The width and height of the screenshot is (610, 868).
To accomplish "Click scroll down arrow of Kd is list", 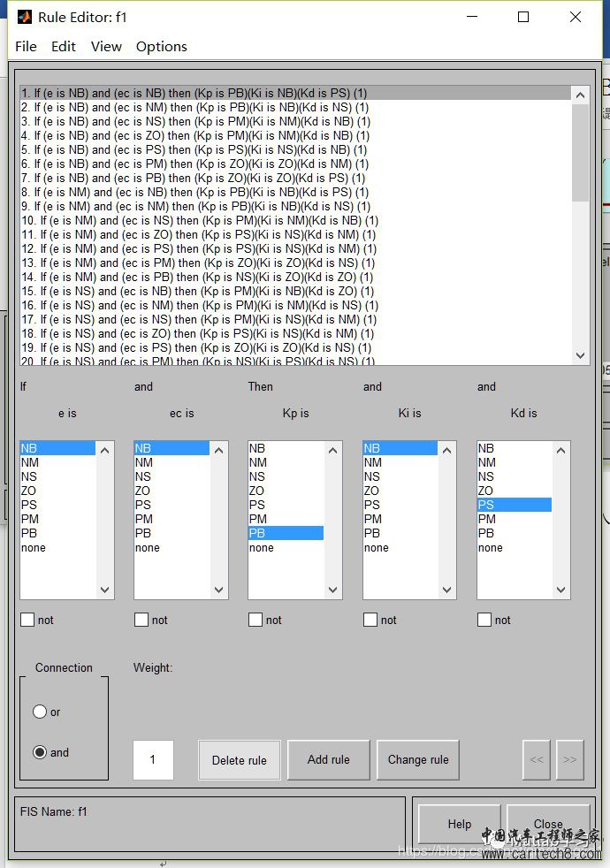I will (x=560, y=590).
